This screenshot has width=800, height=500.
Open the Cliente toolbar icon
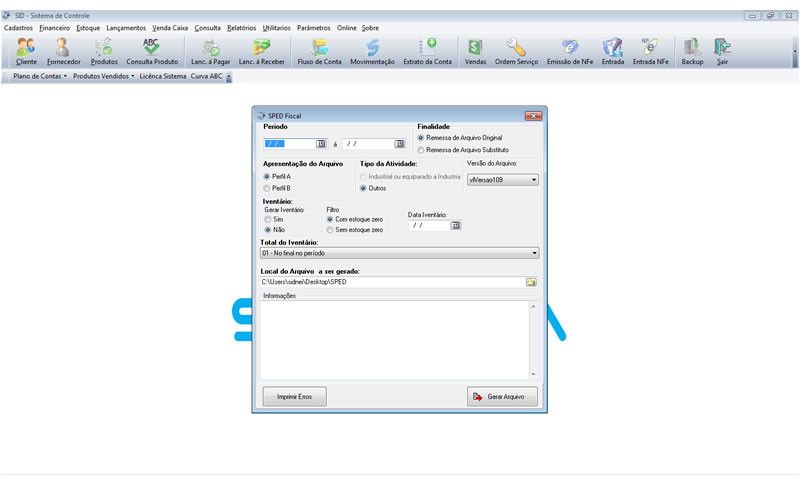point(26,51)
